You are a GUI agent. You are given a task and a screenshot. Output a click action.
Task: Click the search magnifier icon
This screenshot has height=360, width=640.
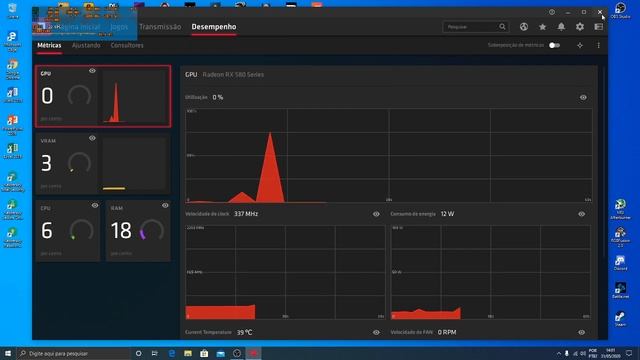[x=502, y=27]
